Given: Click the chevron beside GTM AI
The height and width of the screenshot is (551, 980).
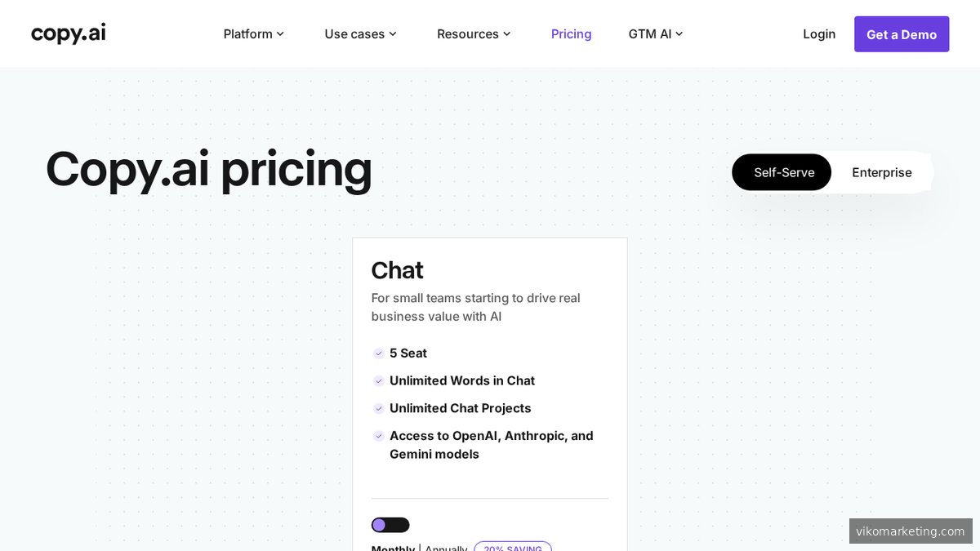Looking at the screenshot, I should tap(679, 33).
